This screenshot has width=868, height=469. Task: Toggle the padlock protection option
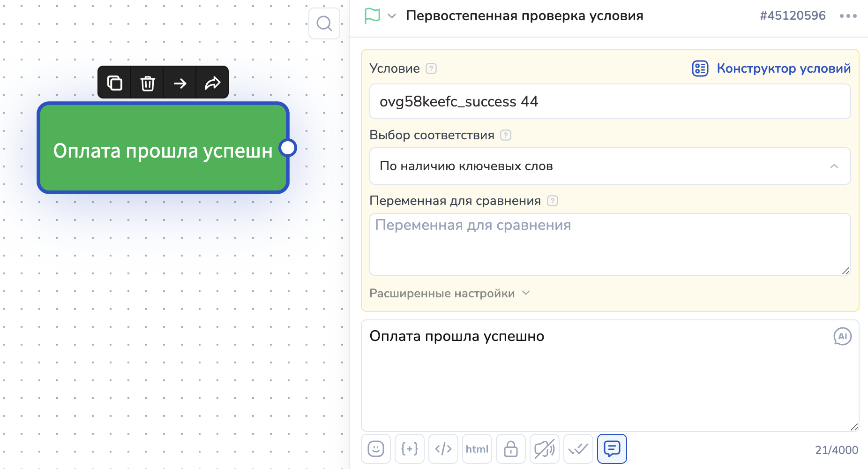tap(510, 449)
